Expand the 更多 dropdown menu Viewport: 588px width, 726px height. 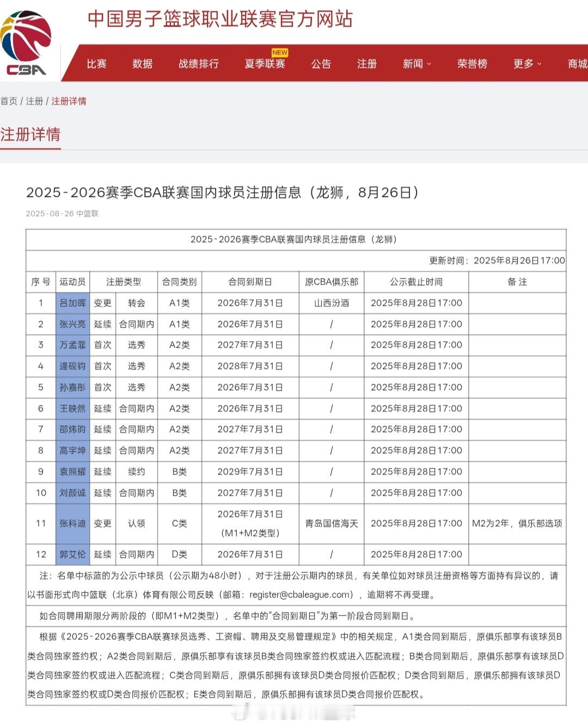tap(528, 64)
